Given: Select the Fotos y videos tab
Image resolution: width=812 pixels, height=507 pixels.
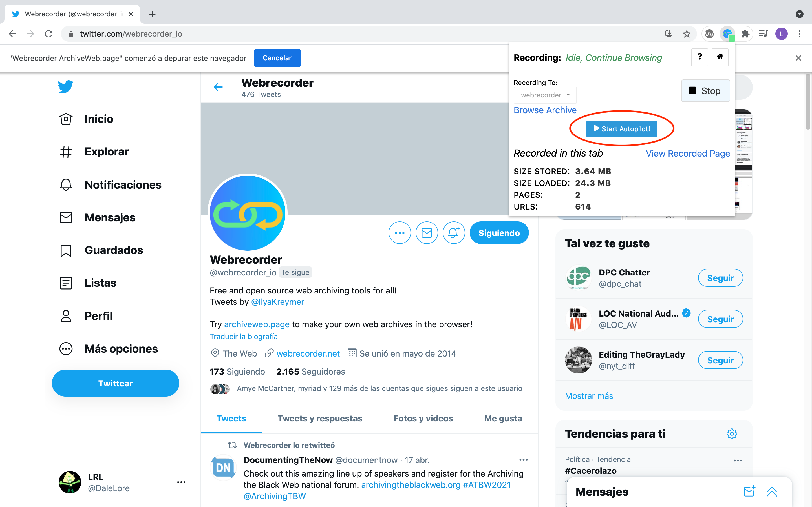Looking at the screenshot, I should point(423,418).
